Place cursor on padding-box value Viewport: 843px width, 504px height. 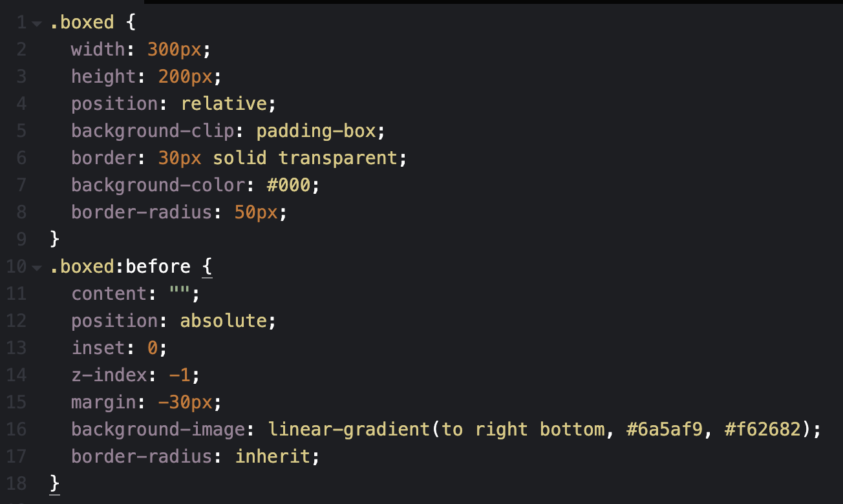pyautogui.click(x=316, y=131)
